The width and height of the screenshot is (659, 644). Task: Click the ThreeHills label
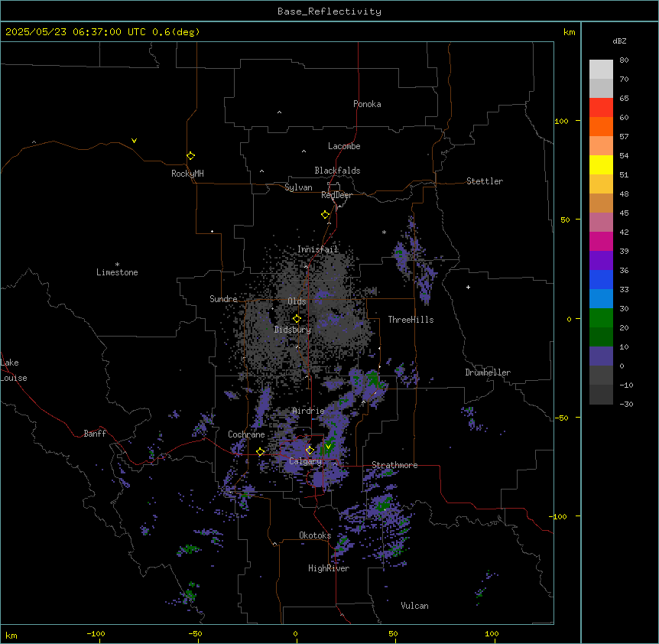[411, 320]
